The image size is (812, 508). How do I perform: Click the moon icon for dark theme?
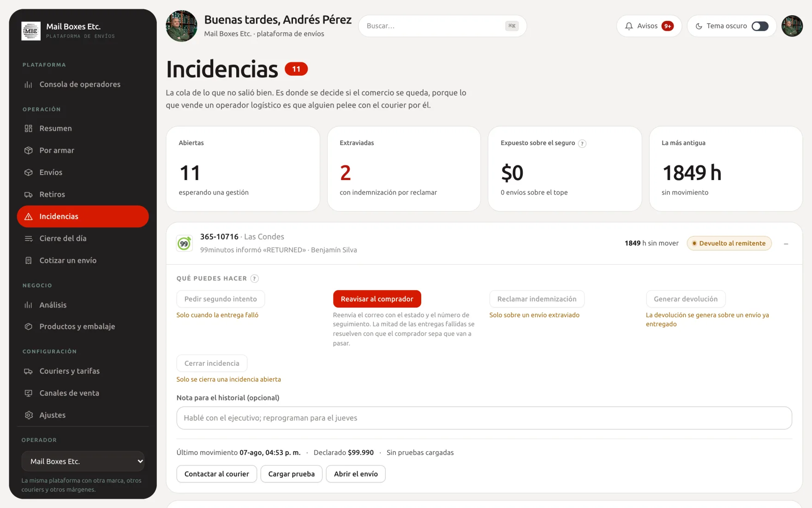click(x=699, y=26)
